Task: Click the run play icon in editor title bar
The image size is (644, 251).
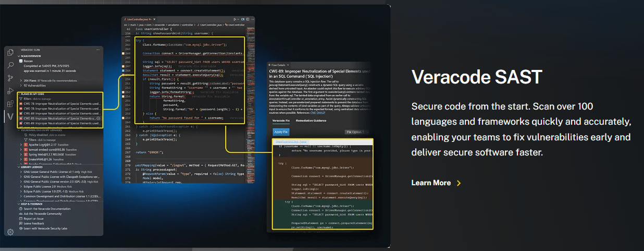Action: tap(235, 19)
